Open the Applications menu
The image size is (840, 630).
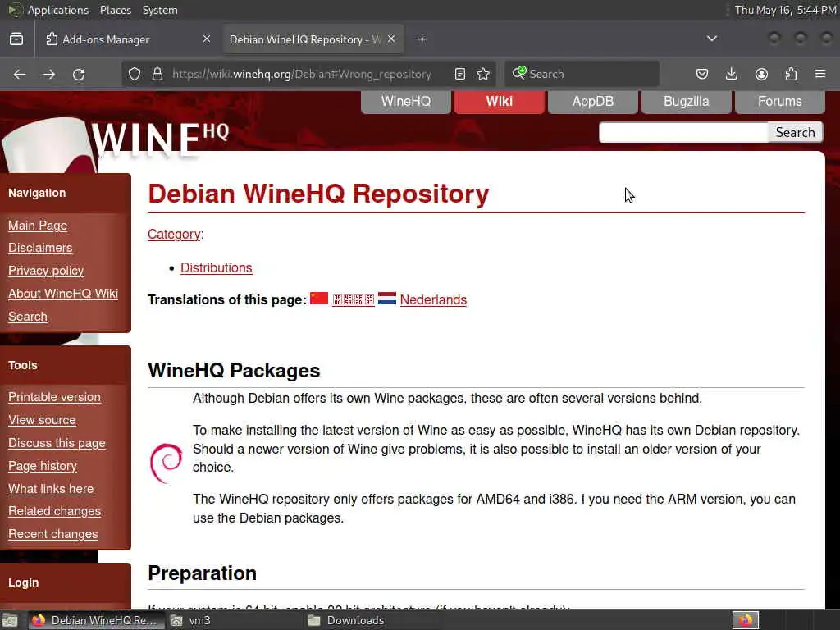[x=58, y=10]
